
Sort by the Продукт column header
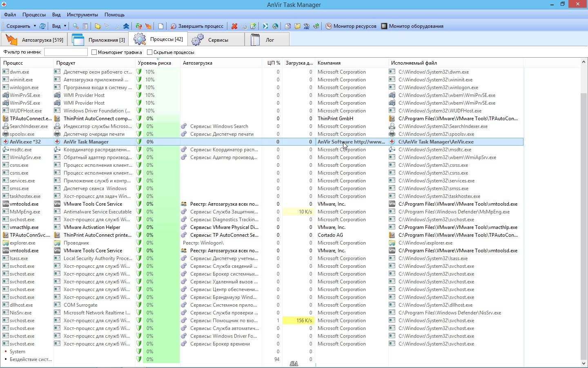click(x=94, y=63)
